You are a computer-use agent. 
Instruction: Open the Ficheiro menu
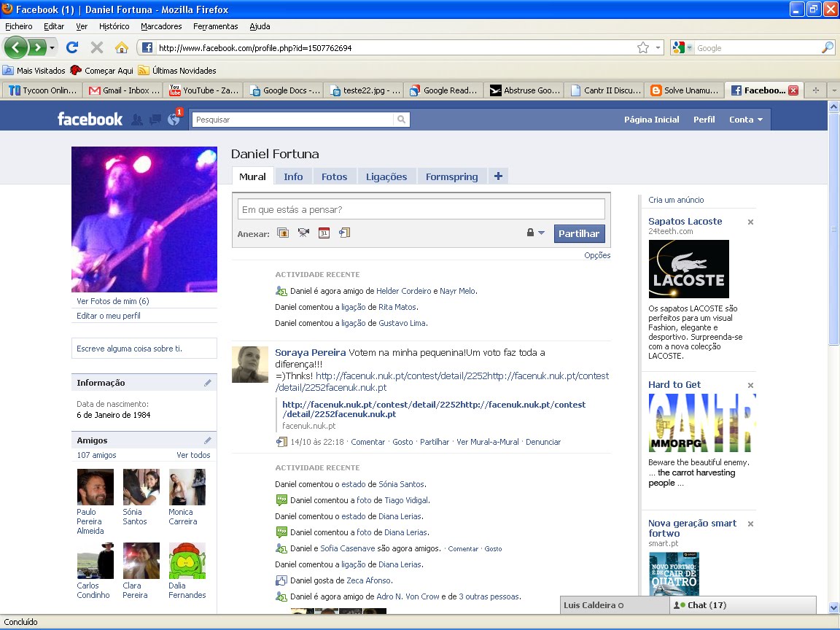(x=19, y=26)
